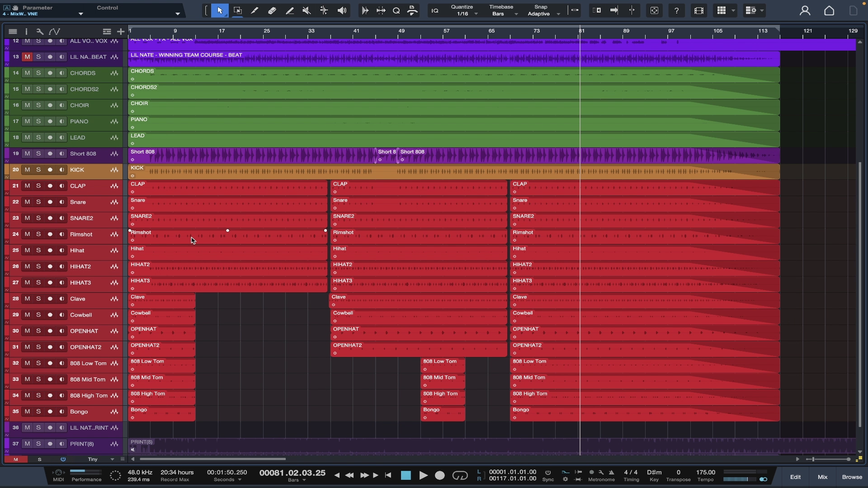The width and height of the screenshot is (868, 488).
Task: Arm record on the CLAP track
Action: tap(50, 186)
